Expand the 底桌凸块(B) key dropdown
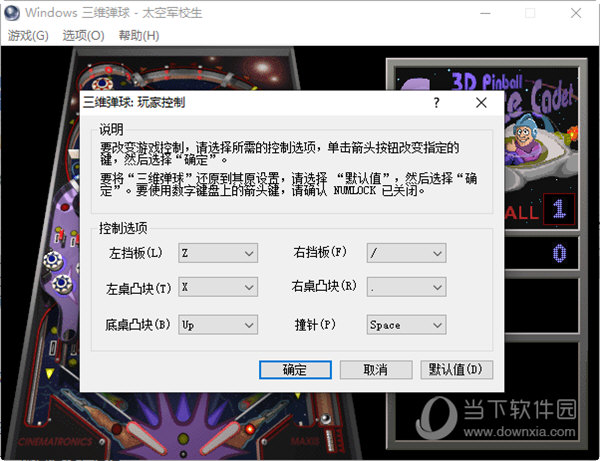Viewport: 600px width, 461px height. pos(218,325)
